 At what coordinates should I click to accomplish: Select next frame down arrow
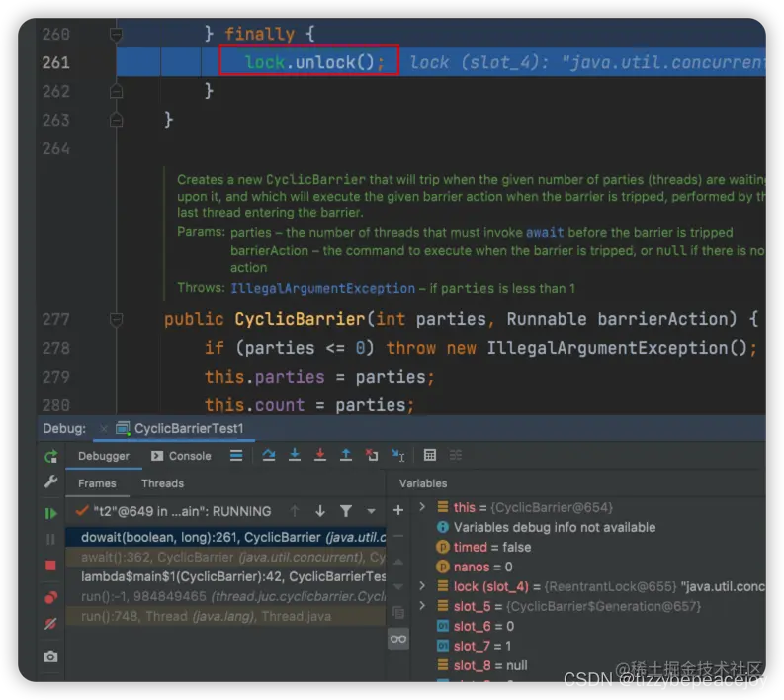(320, 511)
